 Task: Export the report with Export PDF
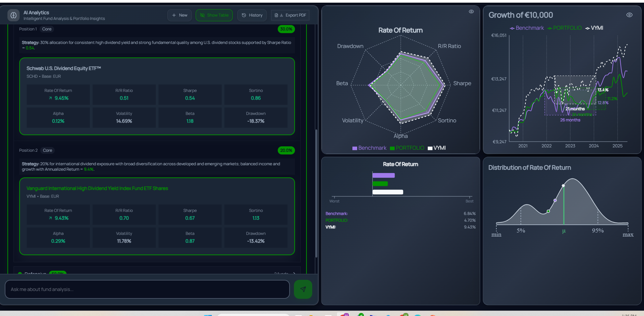coord(290,15)
